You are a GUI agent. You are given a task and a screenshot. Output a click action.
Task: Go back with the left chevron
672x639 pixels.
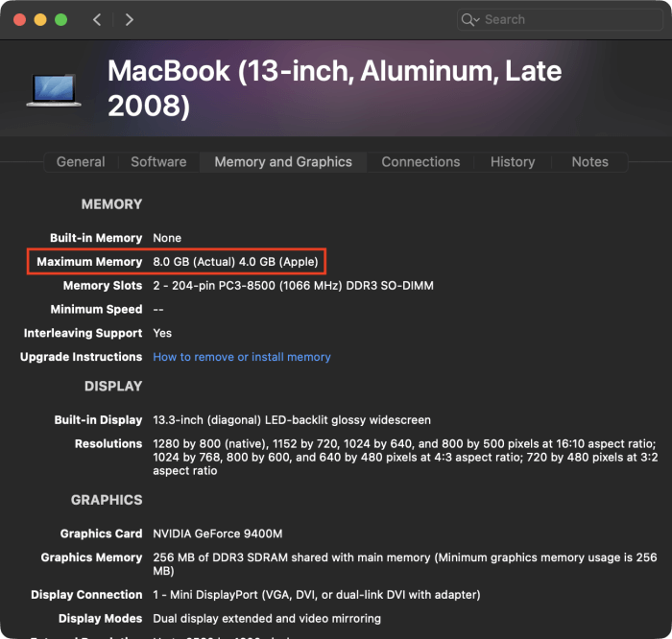click(97, 20)
